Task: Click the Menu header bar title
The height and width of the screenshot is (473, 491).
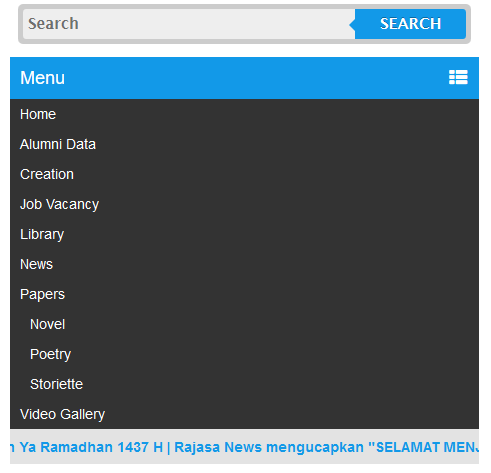Action: click(x=42, y=78)
